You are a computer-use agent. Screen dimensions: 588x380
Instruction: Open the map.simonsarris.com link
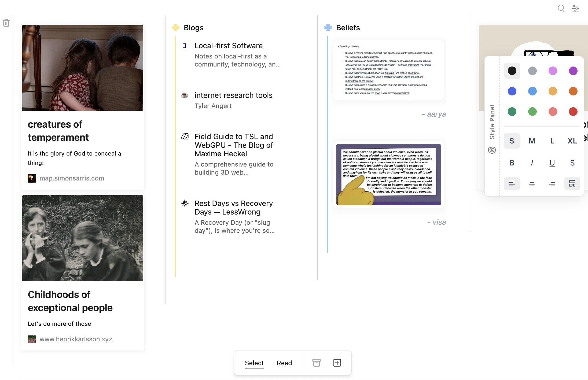[x=72, y=178]
